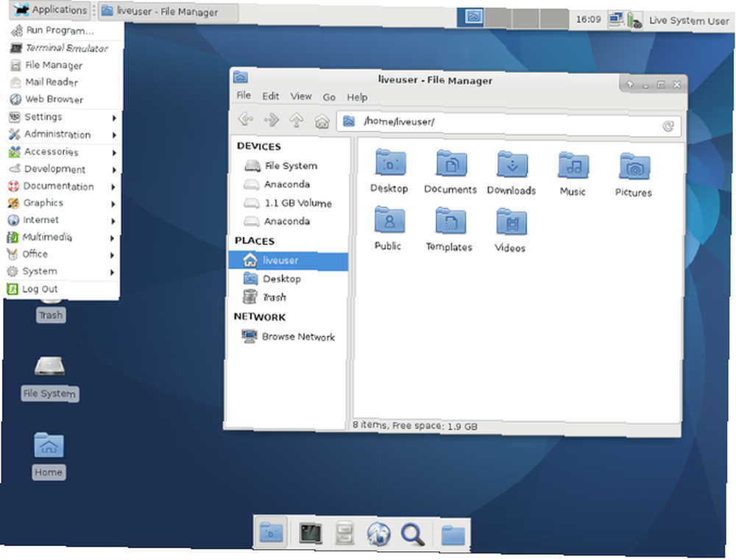Select the File System drive icon on desktop
This screenshot has height=560, width=736.
49,366
